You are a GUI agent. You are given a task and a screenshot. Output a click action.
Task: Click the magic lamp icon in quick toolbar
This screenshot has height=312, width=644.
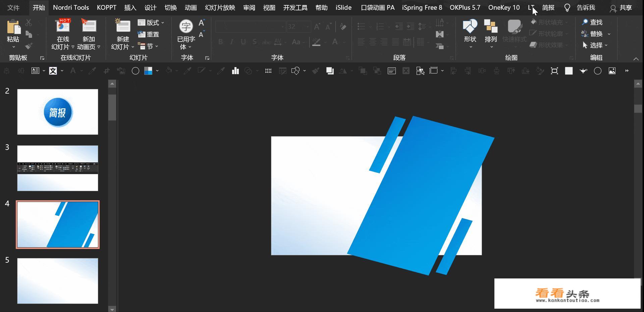(x=584, y=71)
